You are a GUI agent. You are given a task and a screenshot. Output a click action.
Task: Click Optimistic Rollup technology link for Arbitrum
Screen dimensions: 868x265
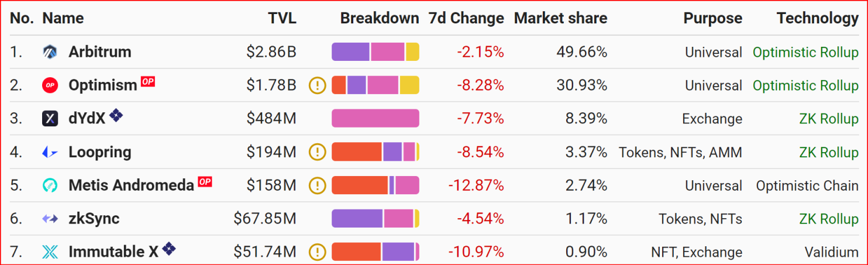click(805, 52)
